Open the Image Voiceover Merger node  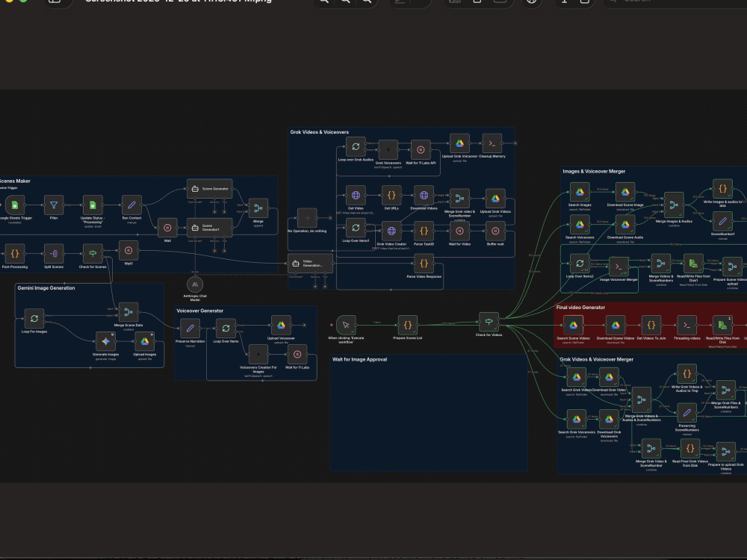click(x=619, y=267)
